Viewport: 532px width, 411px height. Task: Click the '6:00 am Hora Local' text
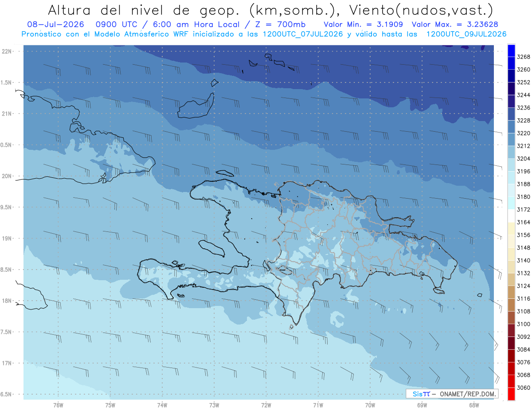(x=199, y=24)
